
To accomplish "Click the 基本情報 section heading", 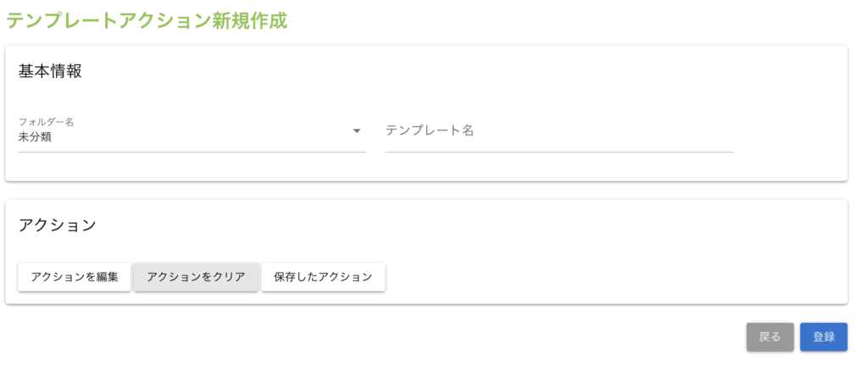I will [50, 71].
